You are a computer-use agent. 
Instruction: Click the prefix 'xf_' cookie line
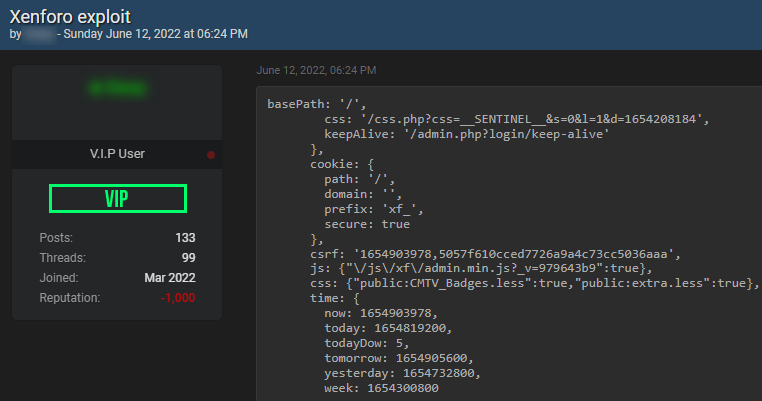(374, 209)
